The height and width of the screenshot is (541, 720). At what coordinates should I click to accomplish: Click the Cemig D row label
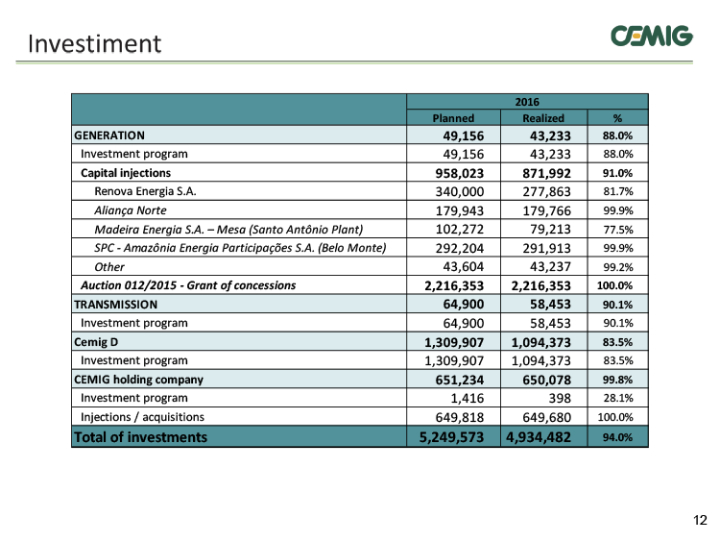(96, 342)
